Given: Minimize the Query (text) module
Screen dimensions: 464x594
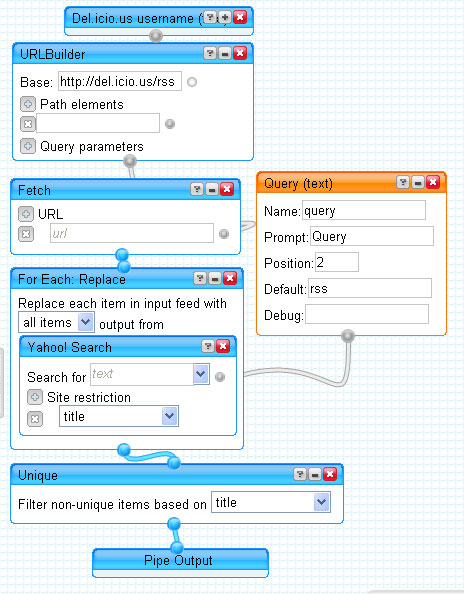Looking at the screenshot, I should point(418,182).
